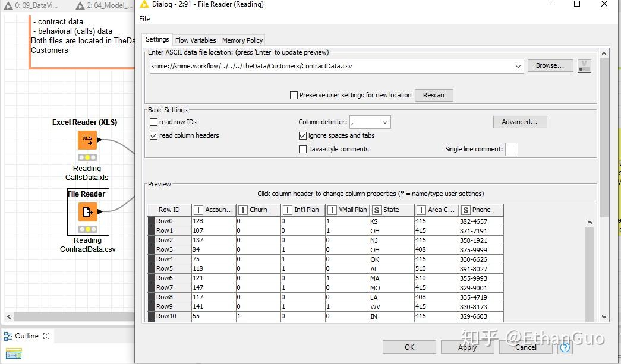The width and height of the screenshot is (621, 364).
Task: Enable Java-style comments
Action: (303, 149)
